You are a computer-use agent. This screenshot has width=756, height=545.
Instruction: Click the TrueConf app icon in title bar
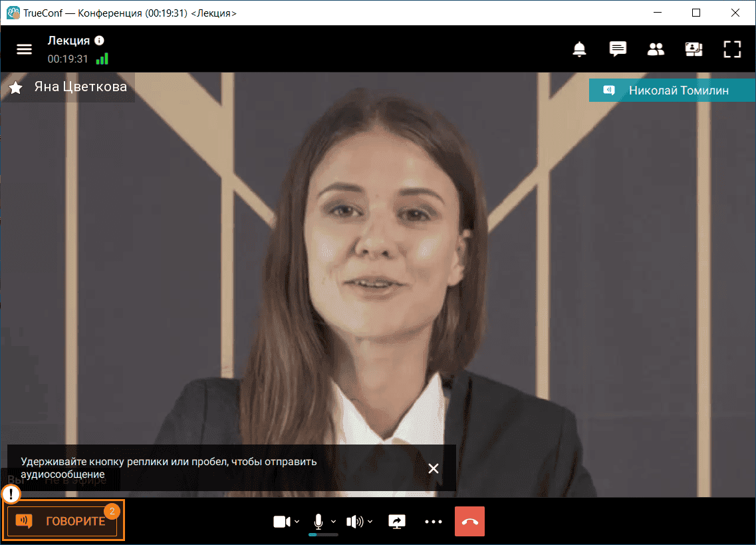13,13
